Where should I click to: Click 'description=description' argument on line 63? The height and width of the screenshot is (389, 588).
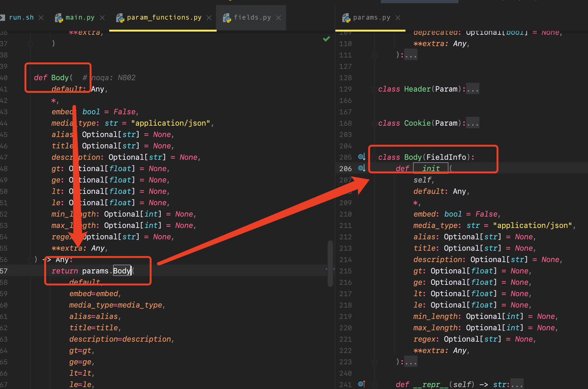(120, 339)
